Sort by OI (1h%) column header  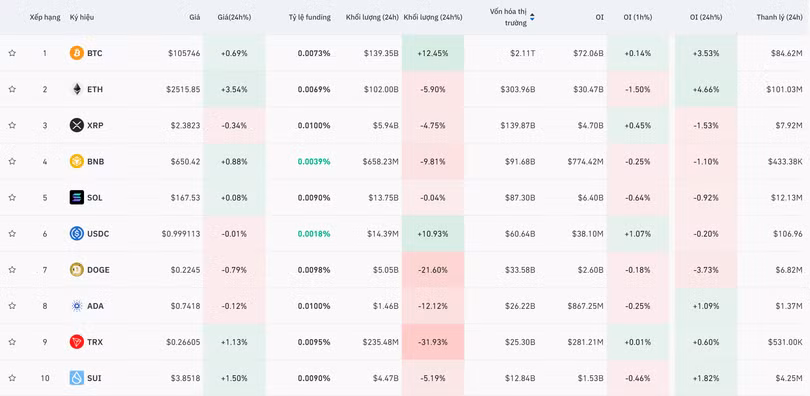(x=638, y=17)
